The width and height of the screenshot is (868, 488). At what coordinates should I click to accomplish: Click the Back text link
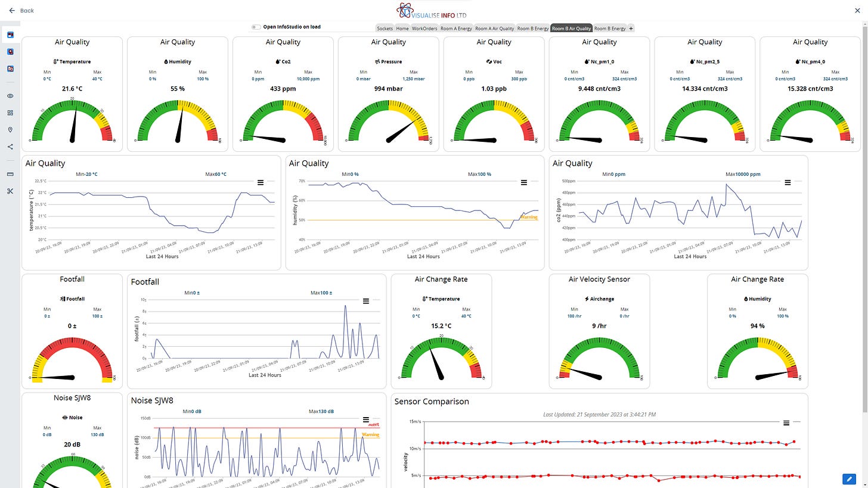(27, 11)
